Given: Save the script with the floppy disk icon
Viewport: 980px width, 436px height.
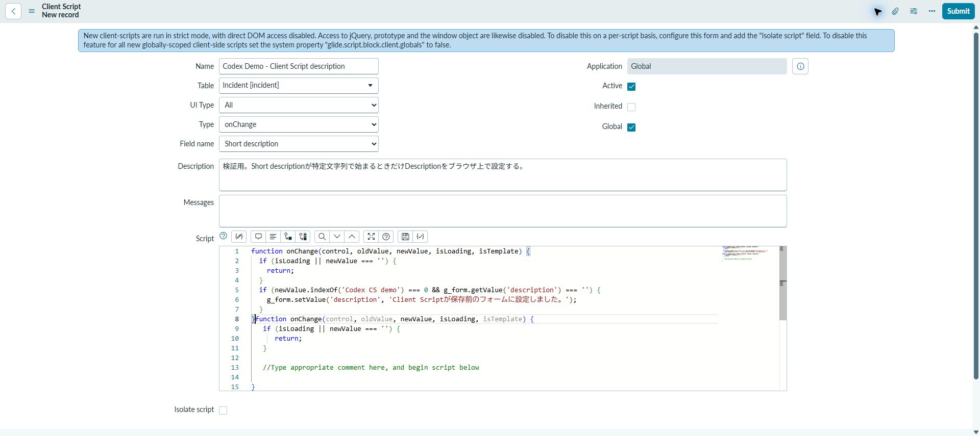Looking at the screenshot, I should pos(405,237).
